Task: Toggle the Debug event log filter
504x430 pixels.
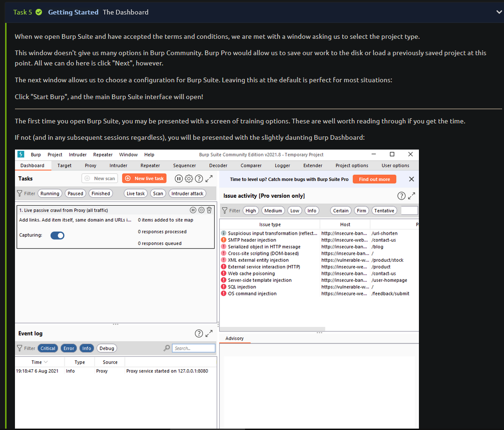Action: coord(107,348)
